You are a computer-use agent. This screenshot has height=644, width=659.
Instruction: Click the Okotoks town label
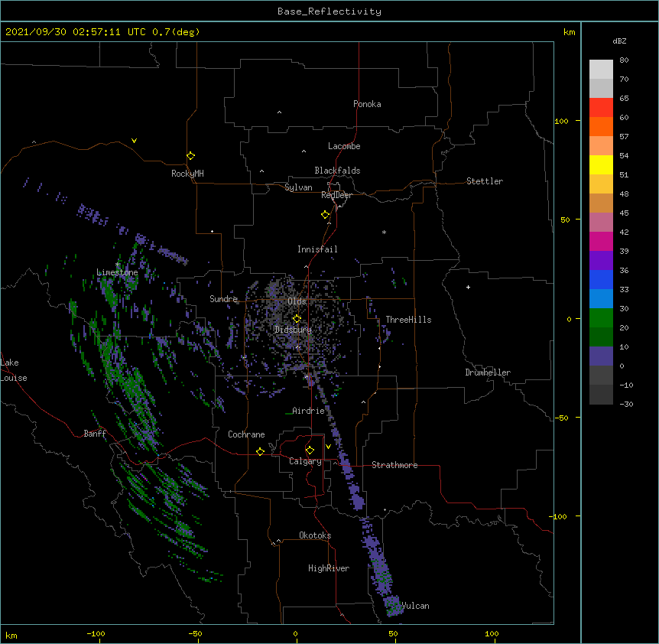(x=315, y=535)
